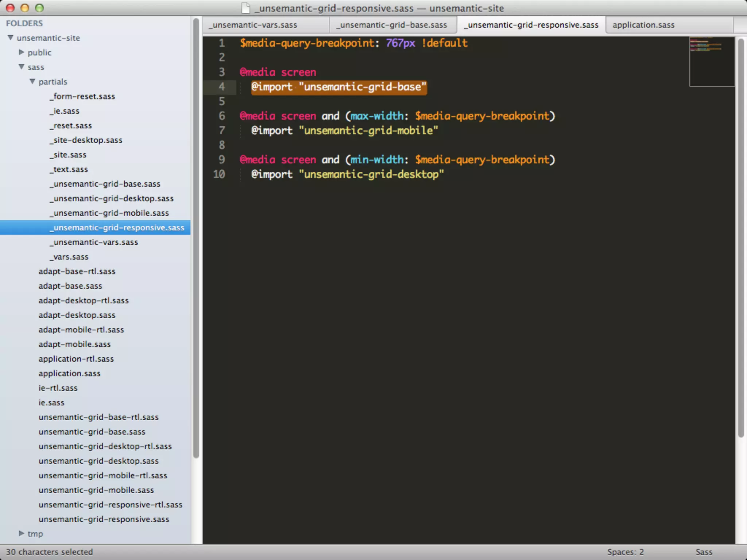Image resolution: width=747 pixels, height=560 pixels.
Task: Collapse the sass folder triangle
Action: point(22,67)
